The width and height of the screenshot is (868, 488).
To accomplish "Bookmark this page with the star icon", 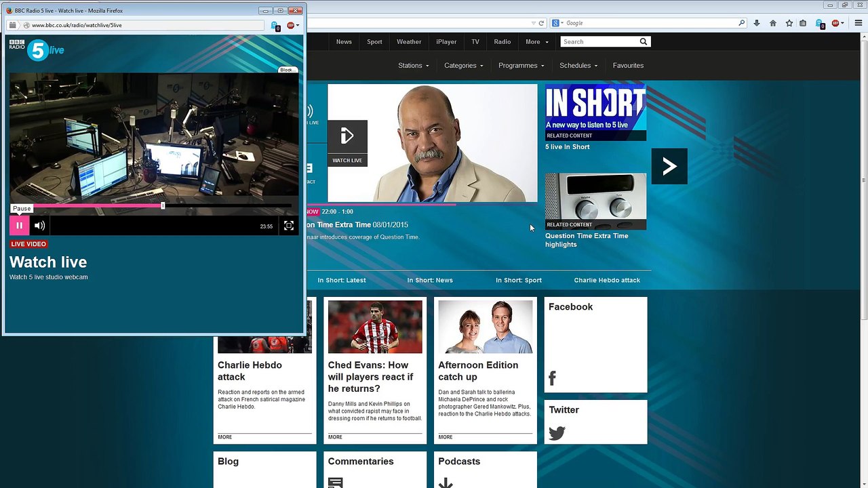I will tap(789, 23).
